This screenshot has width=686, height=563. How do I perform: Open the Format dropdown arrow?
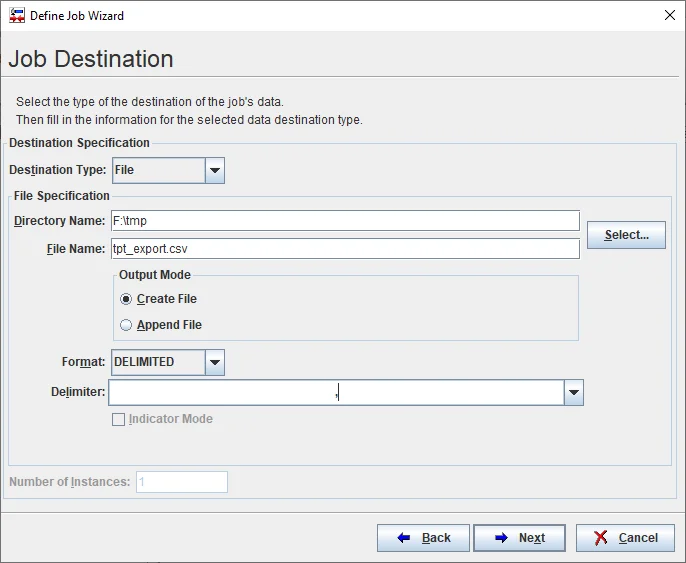[214, 362]
